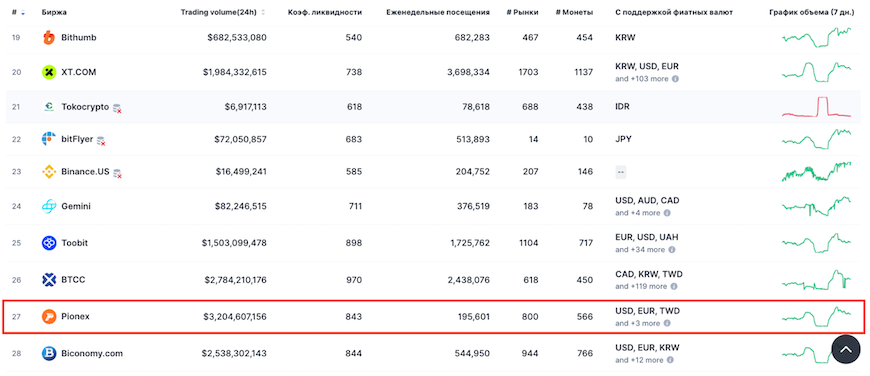Click BTCC volume $2,784,210,176

click(235, 280)
